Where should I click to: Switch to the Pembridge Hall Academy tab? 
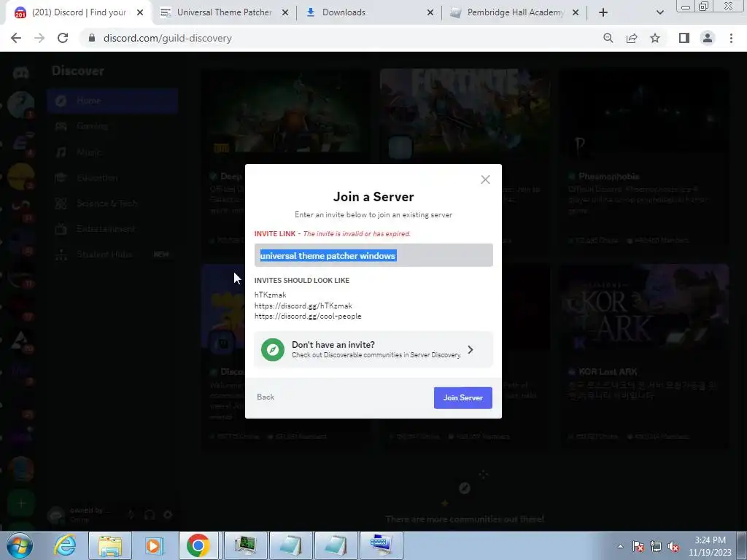(516, 12)
